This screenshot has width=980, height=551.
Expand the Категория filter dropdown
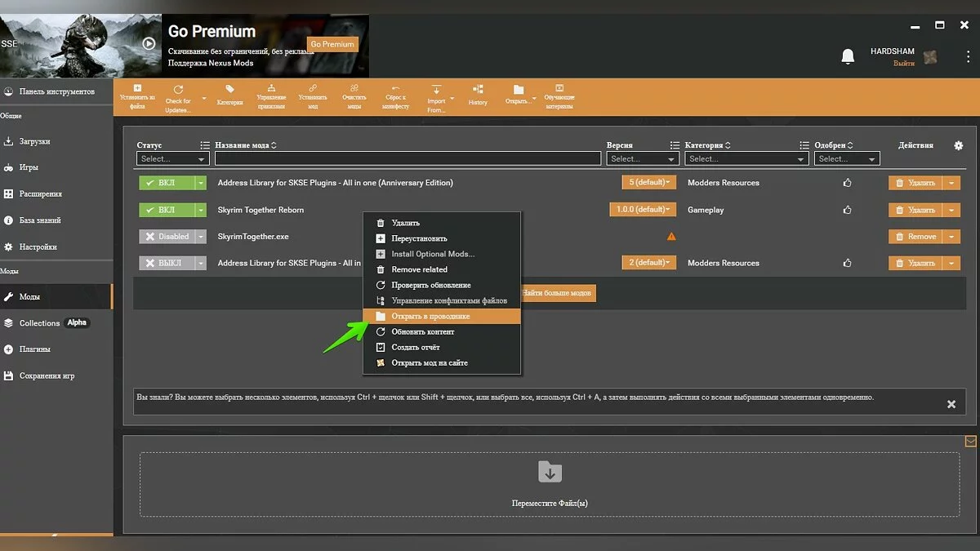click(x=746, y=159)
